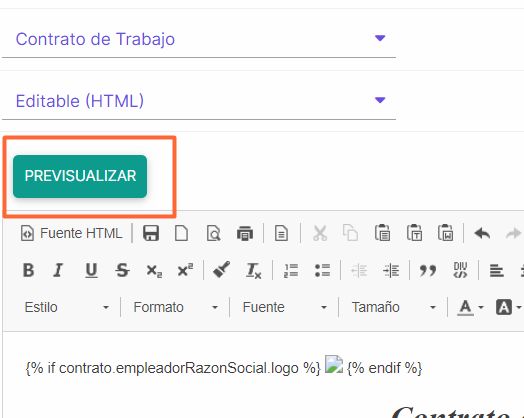Click the New Page icon
The width and height of the screenshot is (524, 418).
point(181,233)
